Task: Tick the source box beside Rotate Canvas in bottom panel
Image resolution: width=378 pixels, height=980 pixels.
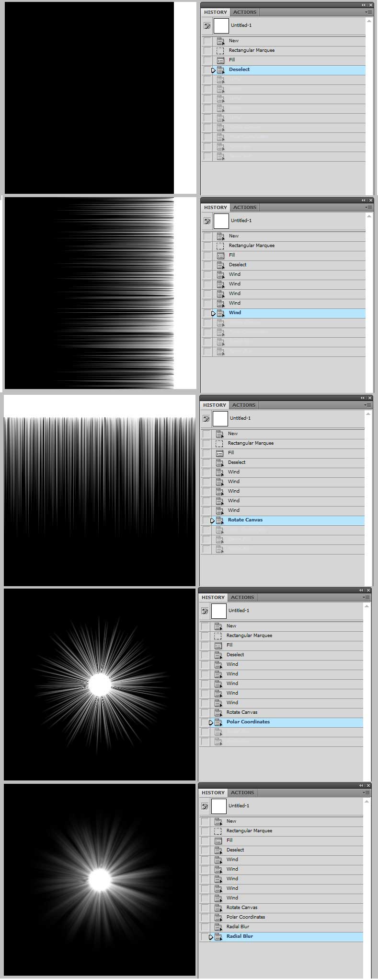Action: pos(205,908)
